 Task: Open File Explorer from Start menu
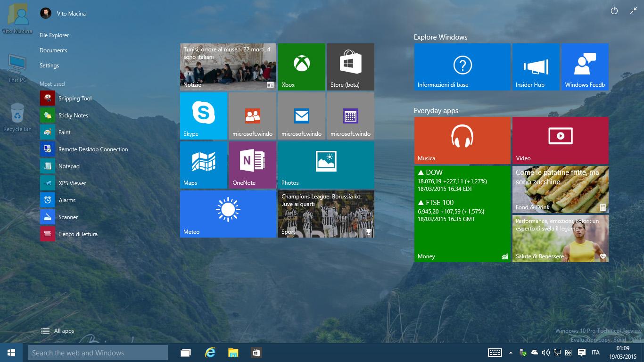pyautogui.click(x=54, y=35)
